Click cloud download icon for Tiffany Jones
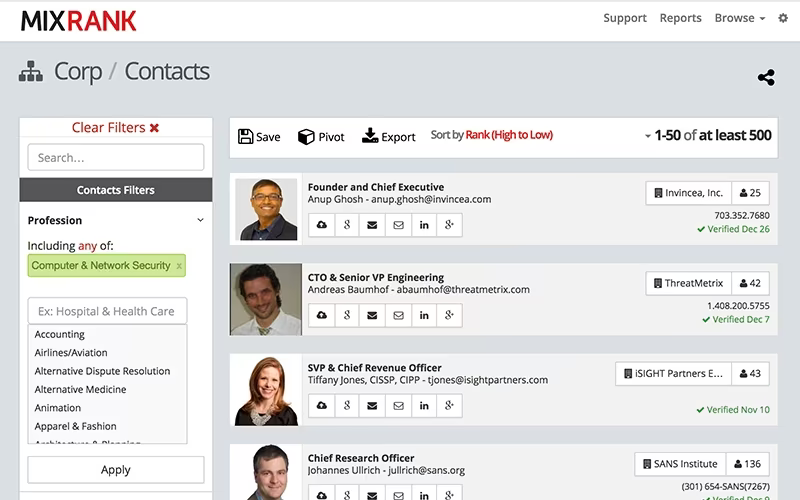Viewport: 800px width, 500px height. [x=321, y=406]
